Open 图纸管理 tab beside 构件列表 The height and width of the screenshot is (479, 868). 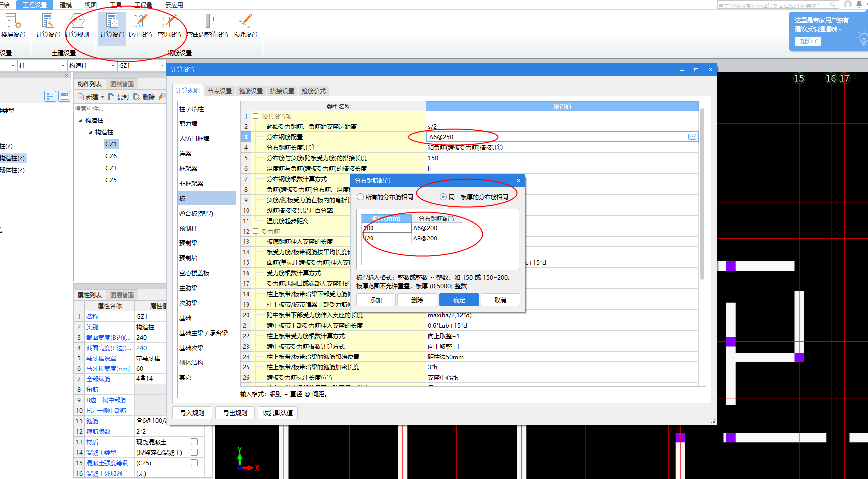122,84
